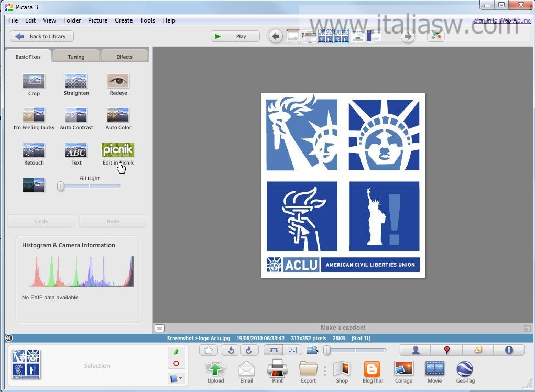Clear the selection tray red circle

177,363
